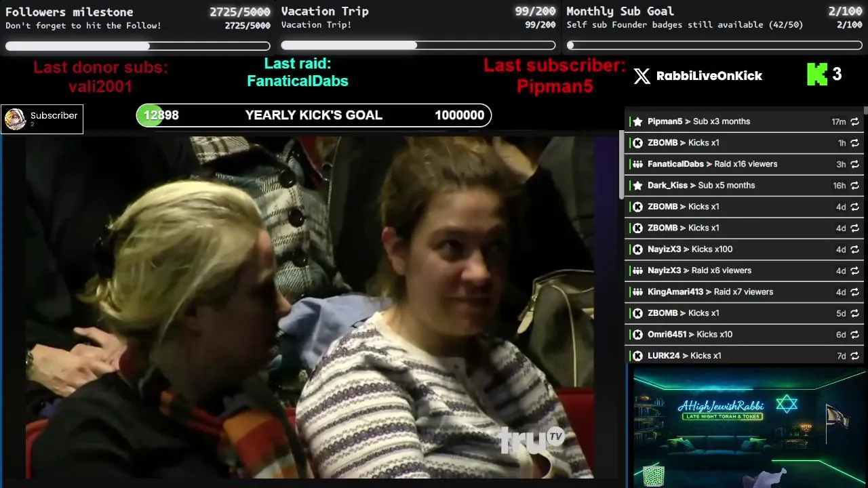This screenshot has width=868, height=488.
Task: Click Pipman5 under Last subscriber
Action: pyautogui.click(x=555, y=87)
